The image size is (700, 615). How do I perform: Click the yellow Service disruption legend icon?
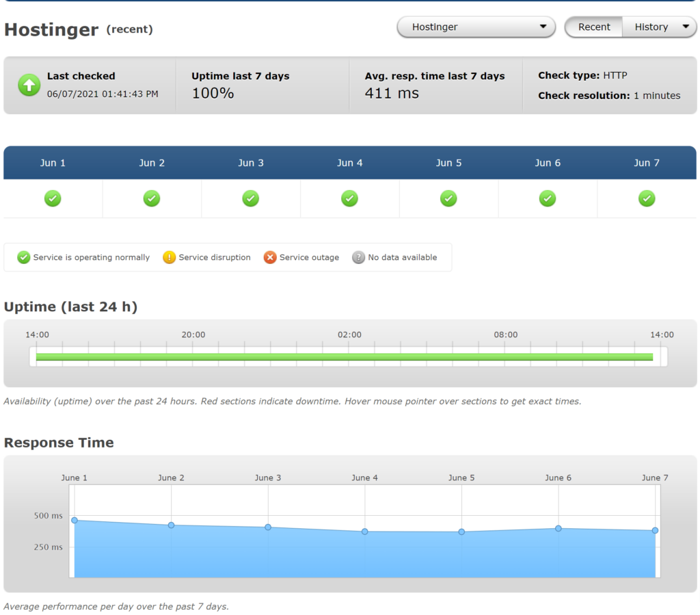click(x=169, y=258)
